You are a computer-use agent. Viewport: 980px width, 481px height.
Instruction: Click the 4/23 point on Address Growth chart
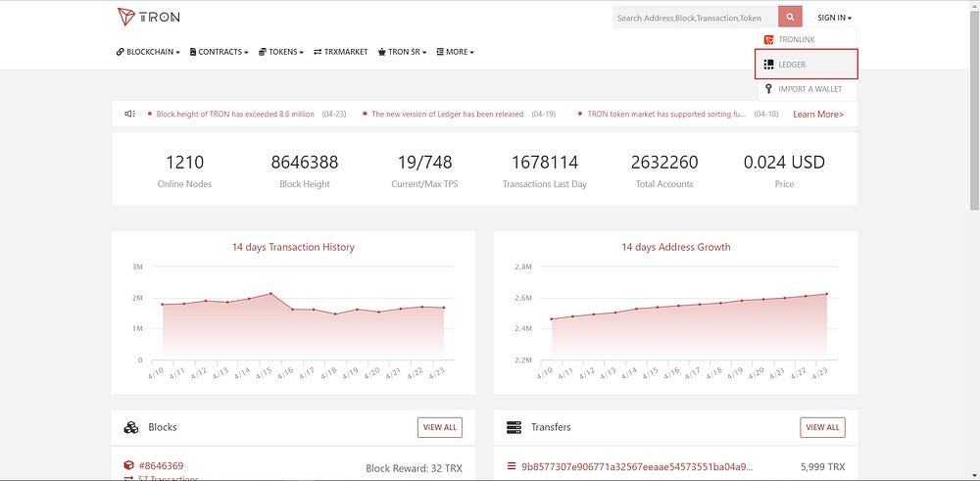[x=826, y=294]
